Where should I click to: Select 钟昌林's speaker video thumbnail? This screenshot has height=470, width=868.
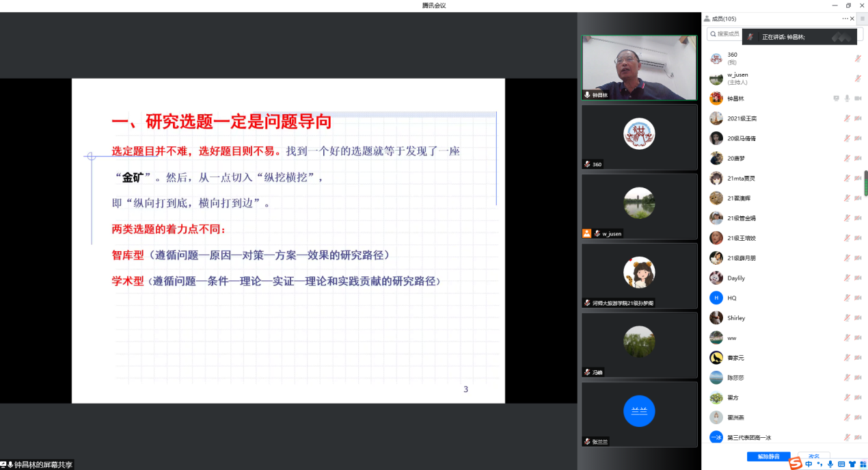639,68
